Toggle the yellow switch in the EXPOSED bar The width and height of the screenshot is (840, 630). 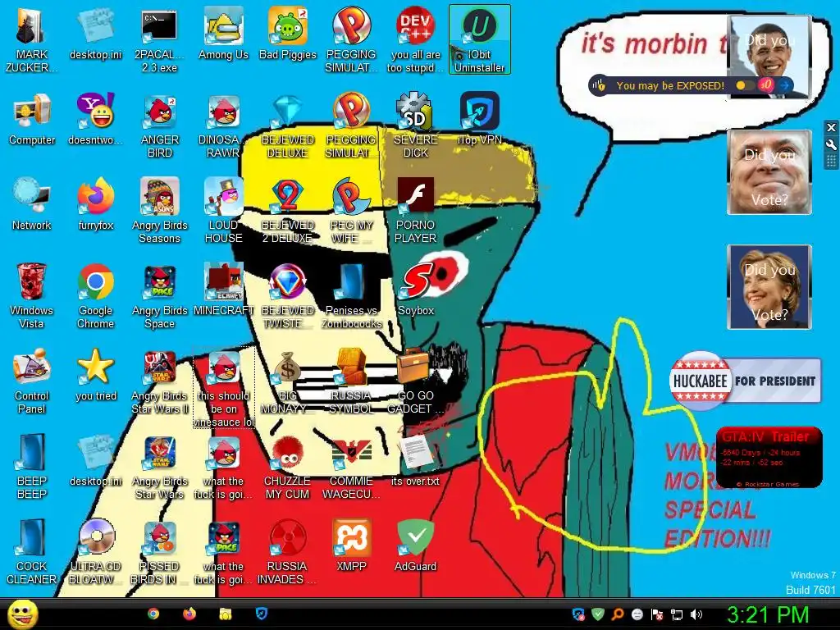tap(744, 85)
